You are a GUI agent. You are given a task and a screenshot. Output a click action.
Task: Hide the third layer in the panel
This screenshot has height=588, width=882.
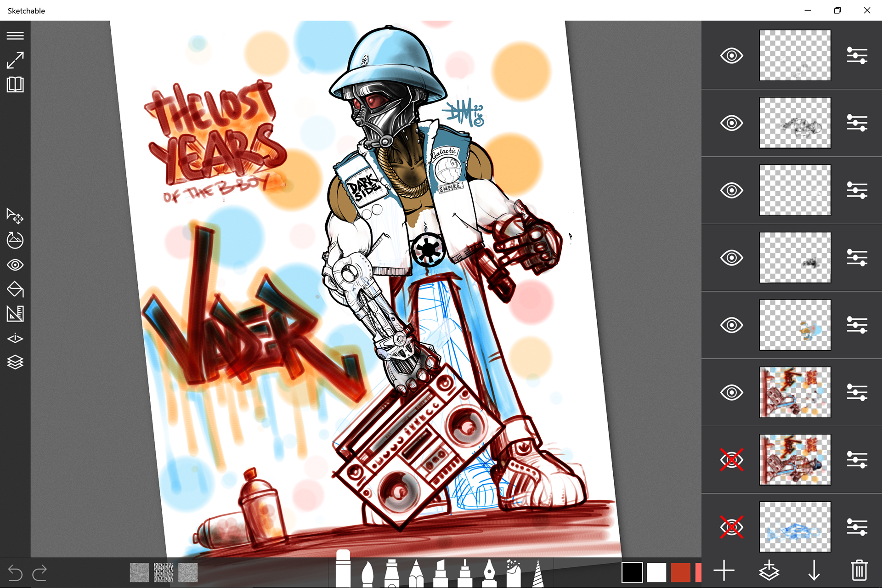click(x=732, y=190)
